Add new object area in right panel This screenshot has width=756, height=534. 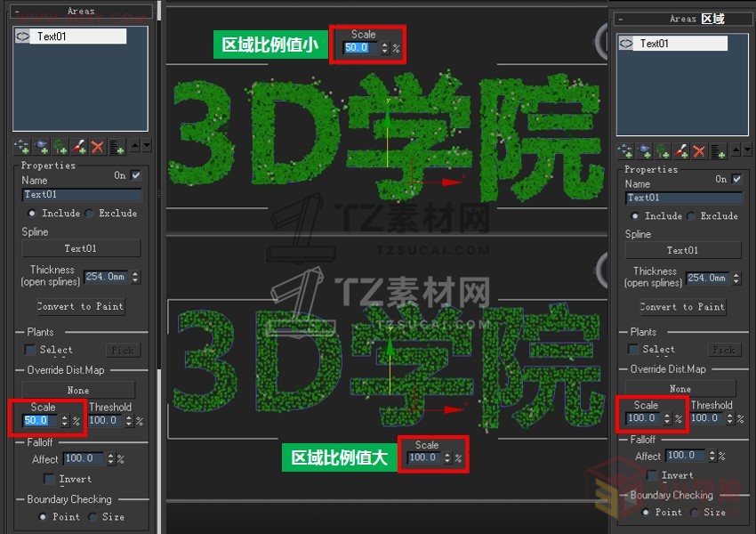click(x=644, y=151)
